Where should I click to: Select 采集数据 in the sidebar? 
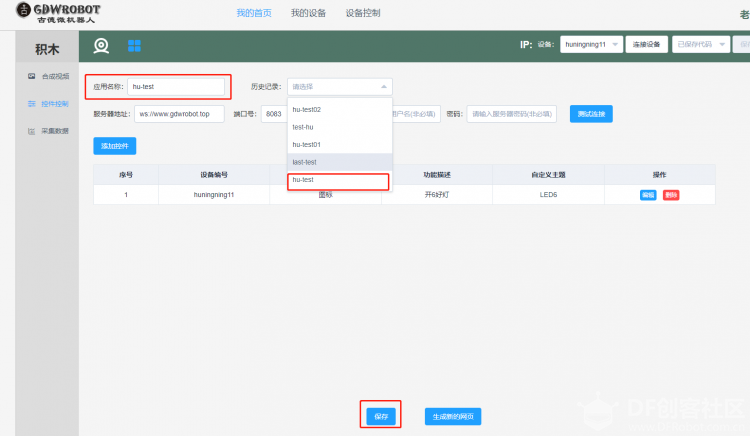55,131
